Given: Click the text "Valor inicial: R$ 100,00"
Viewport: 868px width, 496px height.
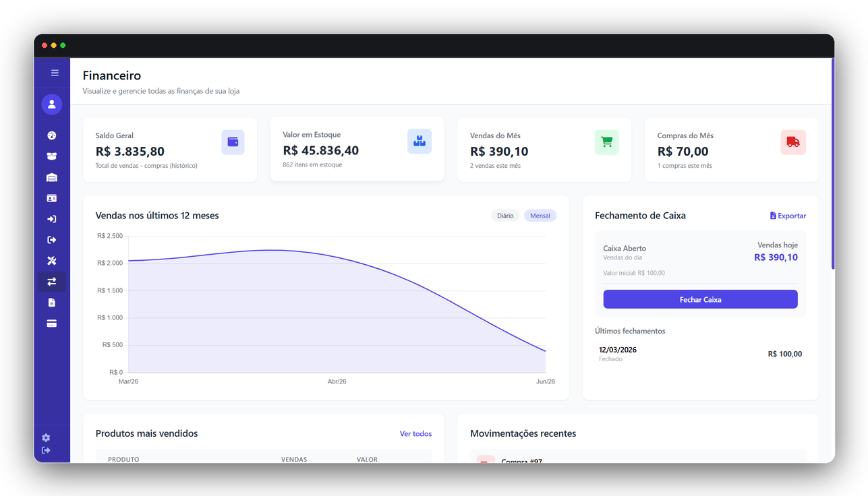Looking at the screenshot, I should click(634, 273).
